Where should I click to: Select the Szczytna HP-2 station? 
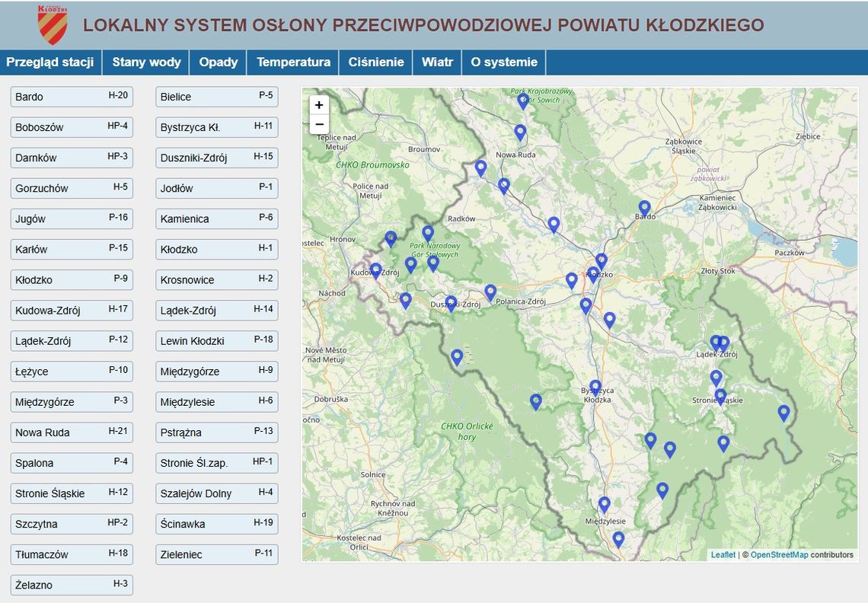(71, 523)
